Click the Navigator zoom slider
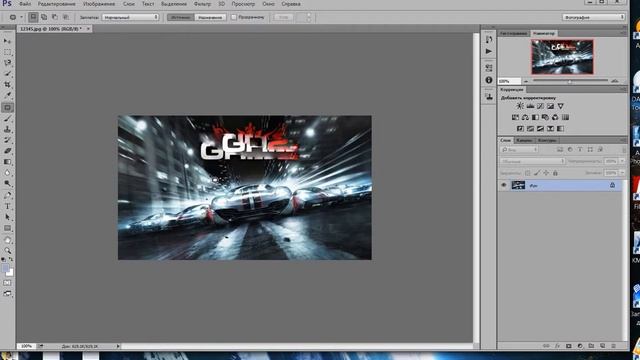The image size is (640, 360). 570,81
